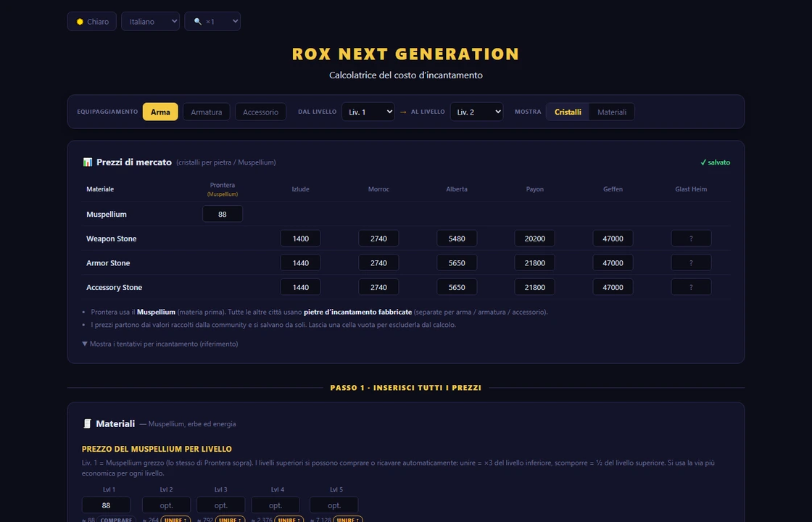Click the Muspellium Prontera price field

pos(223,215)
